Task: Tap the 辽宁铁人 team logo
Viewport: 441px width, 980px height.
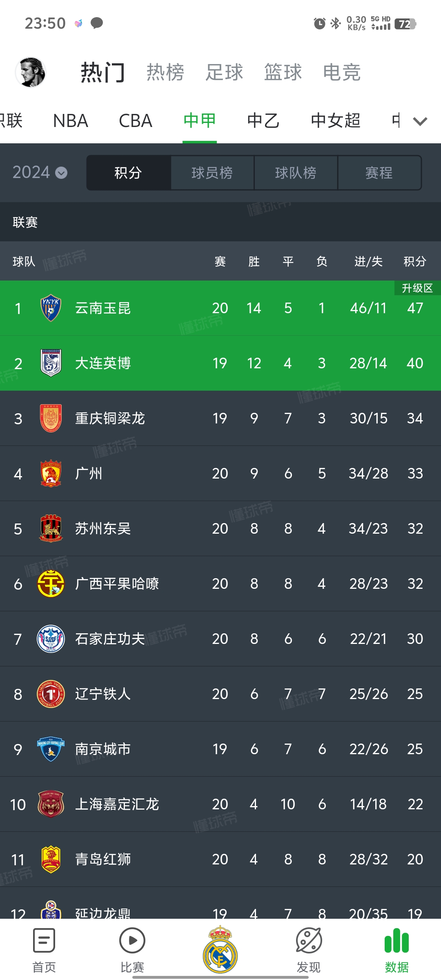Action: (x=51, y=694)
